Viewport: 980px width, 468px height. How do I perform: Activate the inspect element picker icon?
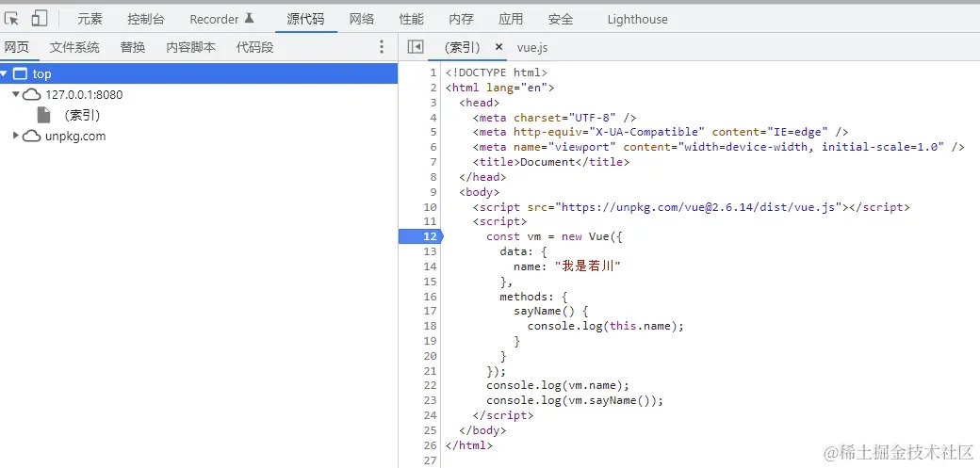11,19
